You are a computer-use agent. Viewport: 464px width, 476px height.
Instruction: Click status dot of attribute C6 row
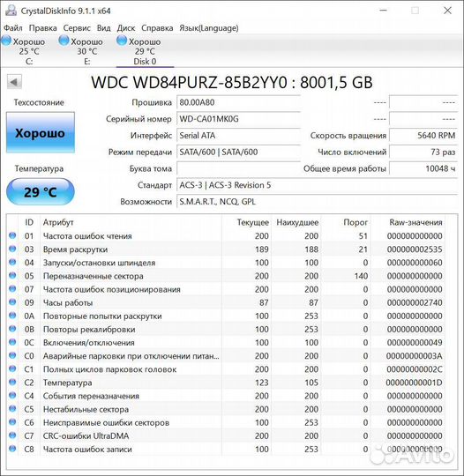12,422
